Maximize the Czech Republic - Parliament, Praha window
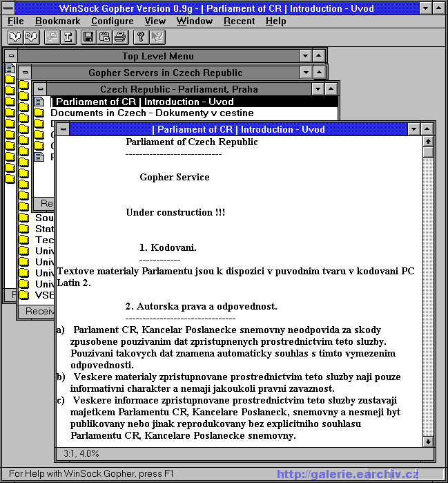Image resolution: width=448 pixels, height=483 pixels. click(331, 89)
